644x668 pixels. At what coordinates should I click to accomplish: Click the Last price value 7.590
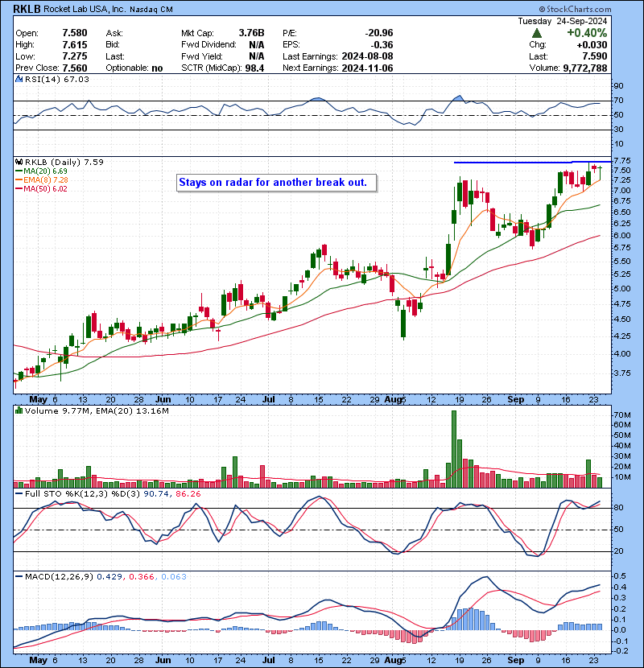595,56
